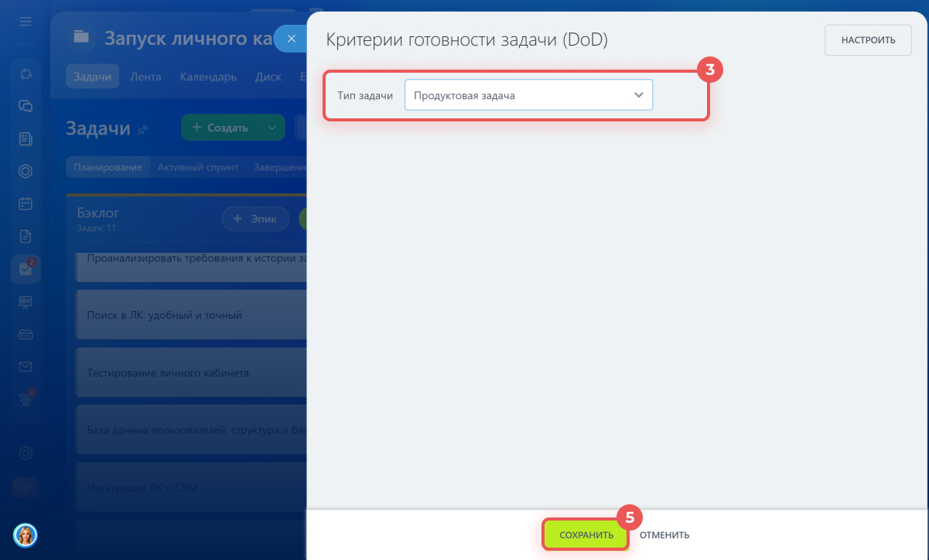929x560 pixels.
Task: Click the calendar icon in the left sidebar
Action: (x=26, y=204)
